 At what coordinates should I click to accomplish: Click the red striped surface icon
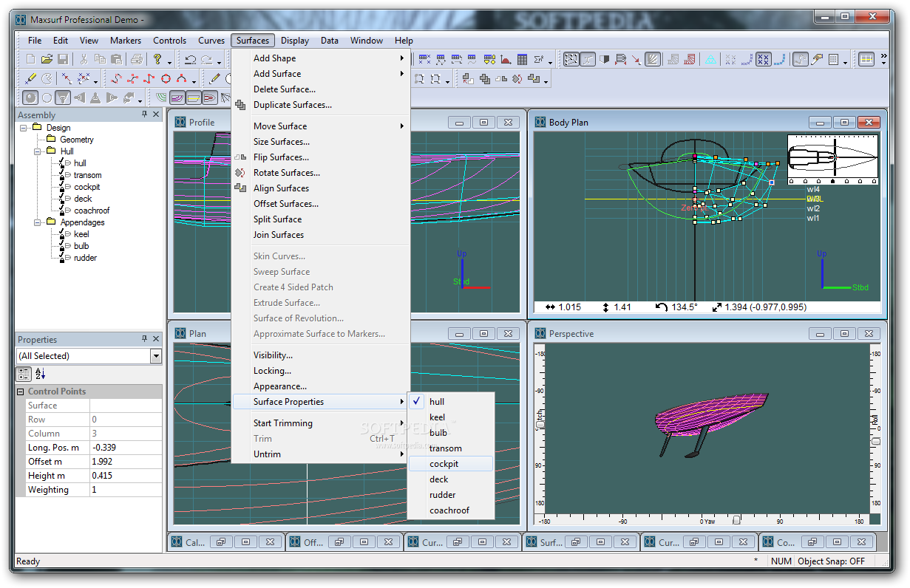(x=689, y=59)
